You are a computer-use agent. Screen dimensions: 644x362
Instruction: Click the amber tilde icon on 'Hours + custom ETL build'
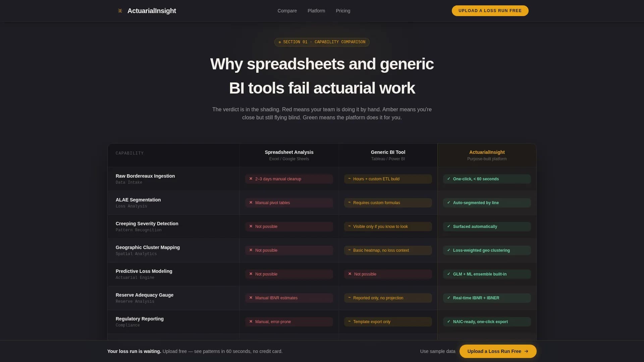(x=349, y=179)
